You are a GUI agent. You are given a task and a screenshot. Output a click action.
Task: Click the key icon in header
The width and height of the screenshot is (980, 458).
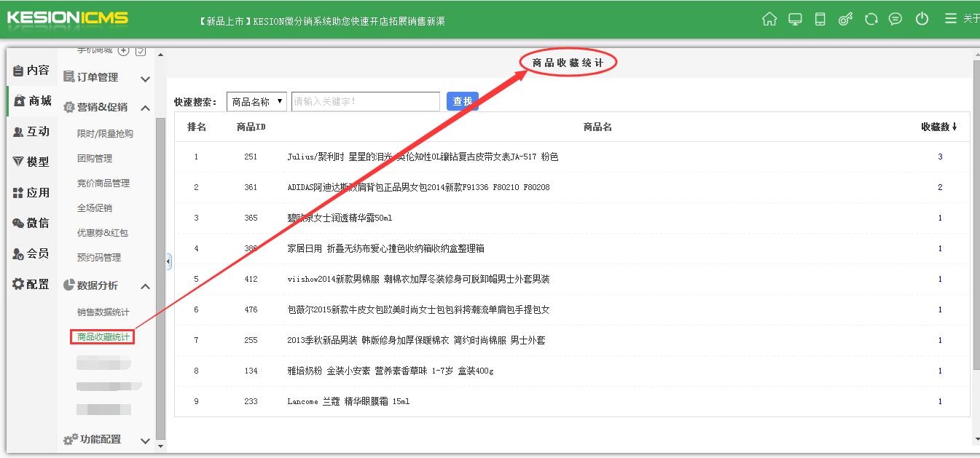(845, 19)
